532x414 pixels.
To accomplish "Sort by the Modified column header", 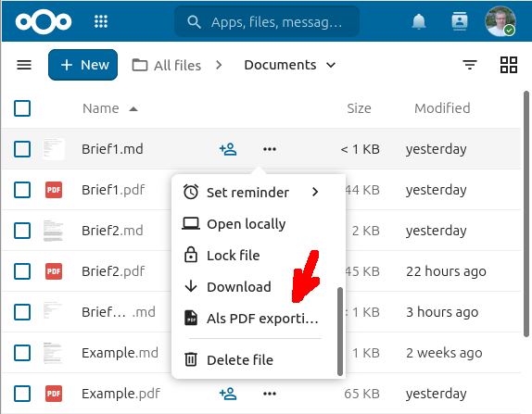I will tap(442, 108).
